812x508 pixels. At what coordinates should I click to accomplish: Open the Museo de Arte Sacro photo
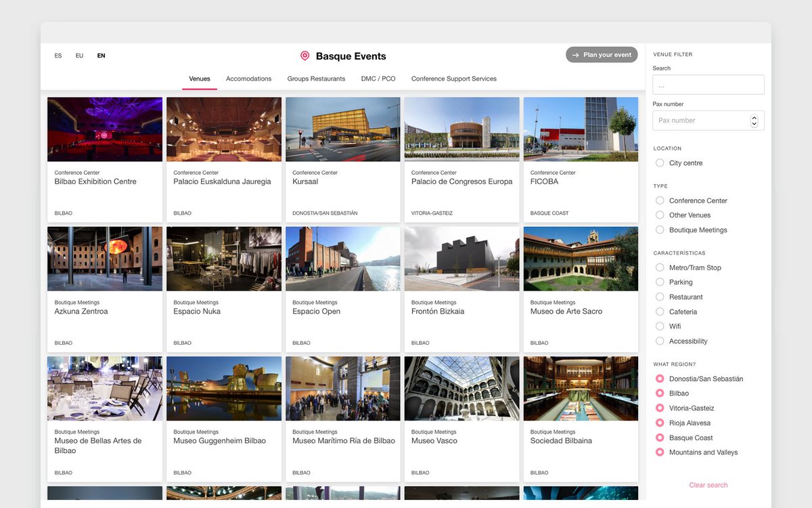coord(581,259)
